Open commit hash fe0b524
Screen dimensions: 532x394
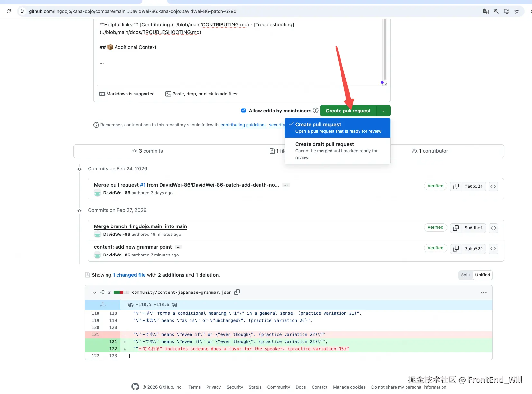(x=474, y=187)
